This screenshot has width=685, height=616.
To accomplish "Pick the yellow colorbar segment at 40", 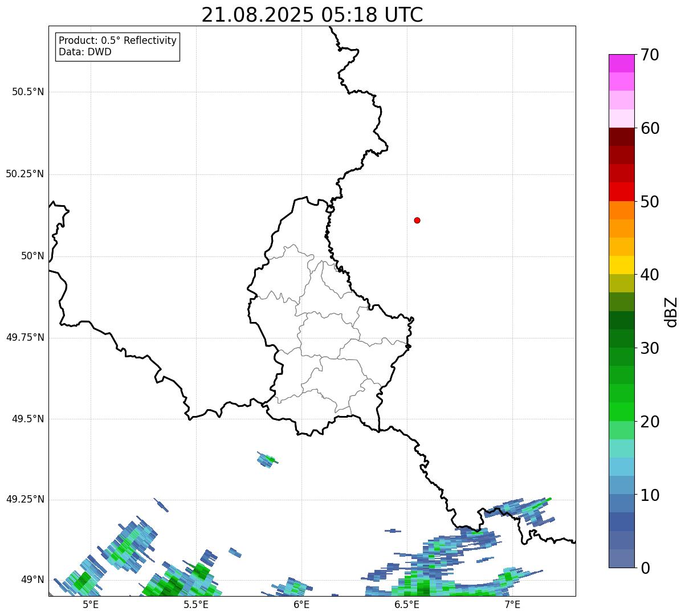I will tap(621, 265).
